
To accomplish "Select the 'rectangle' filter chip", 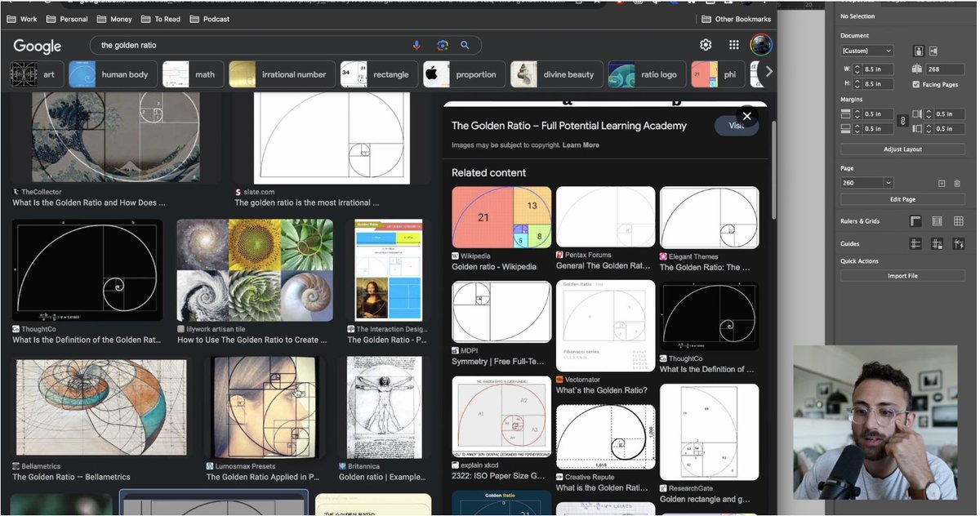I will pos(379,74).
